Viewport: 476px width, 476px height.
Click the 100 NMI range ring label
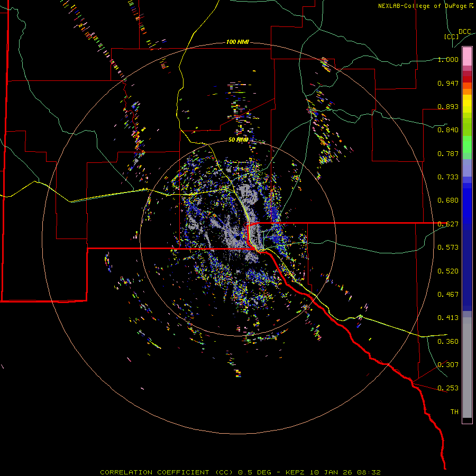pyautogui.click(x=237, y=42)
